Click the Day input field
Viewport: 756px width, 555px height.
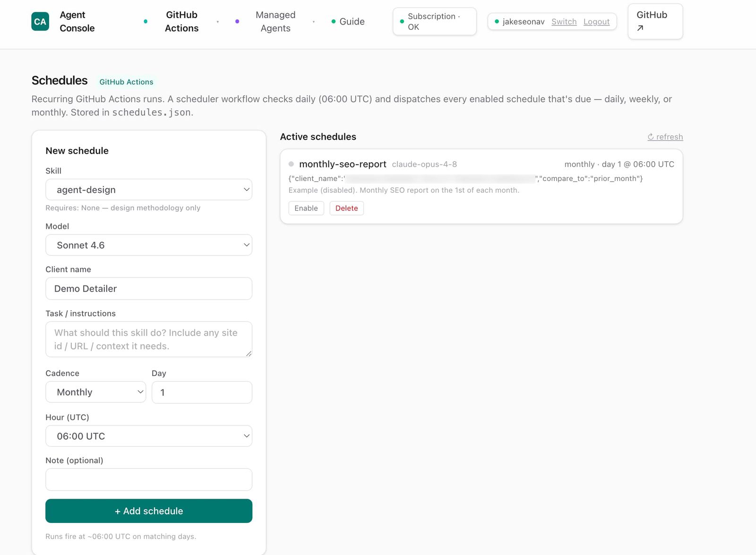tap(202, 392)
